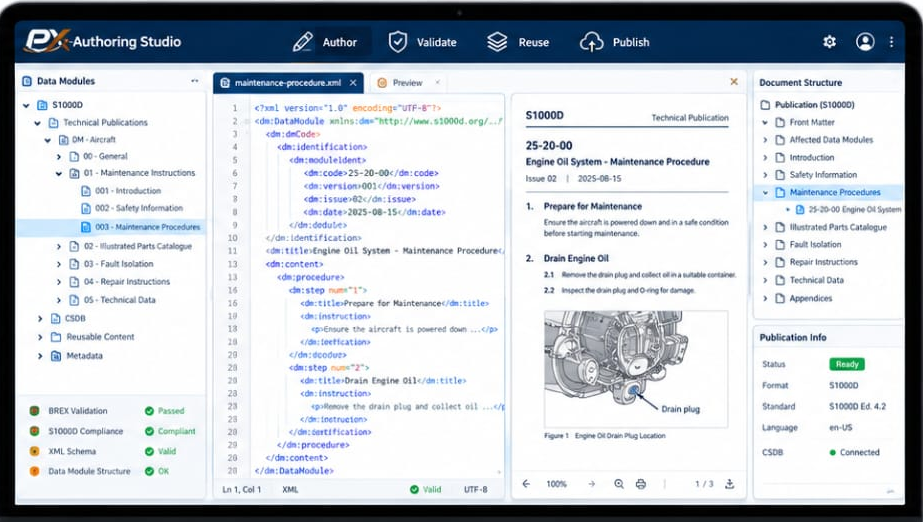
Task: Print the preview using printer icon
Action: 640,484
